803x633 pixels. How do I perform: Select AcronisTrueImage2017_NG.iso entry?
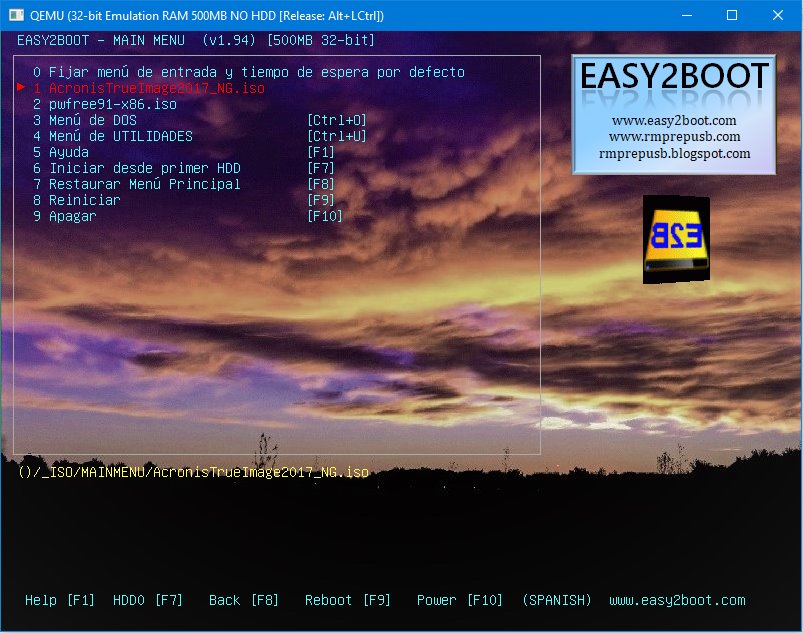(149, 88)
